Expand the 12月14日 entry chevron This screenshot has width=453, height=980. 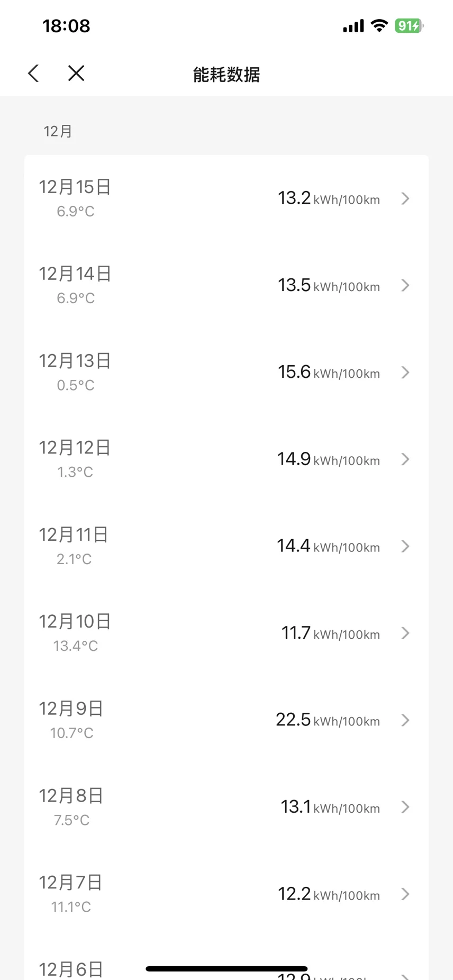405,286
